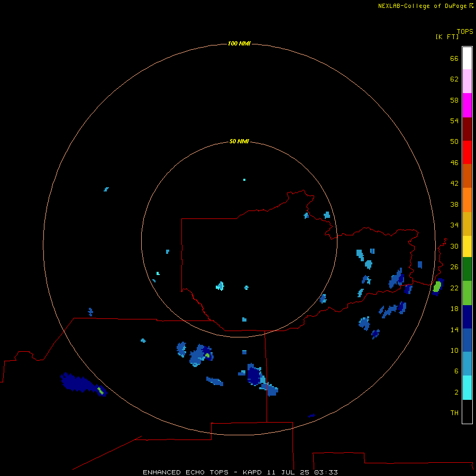Click the legend value 50
This screenshot has width=476, height=476.
(454, 142)
